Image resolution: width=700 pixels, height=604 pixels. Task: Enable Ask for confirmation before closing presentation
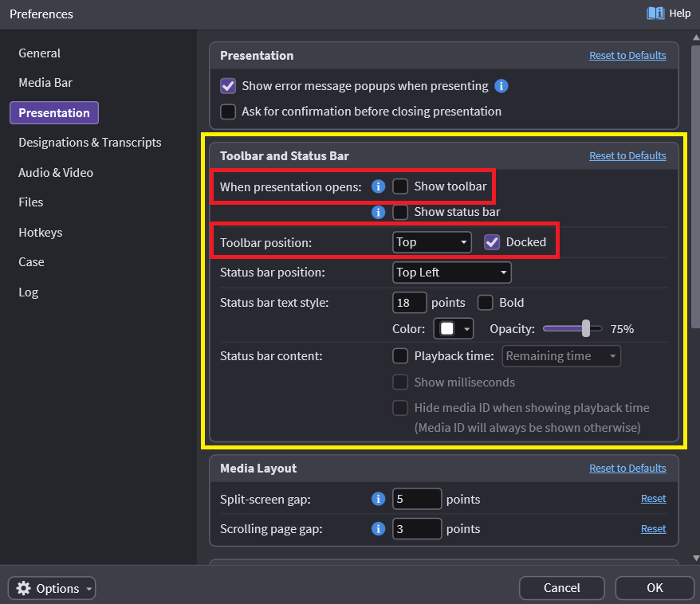coord(228,112)
